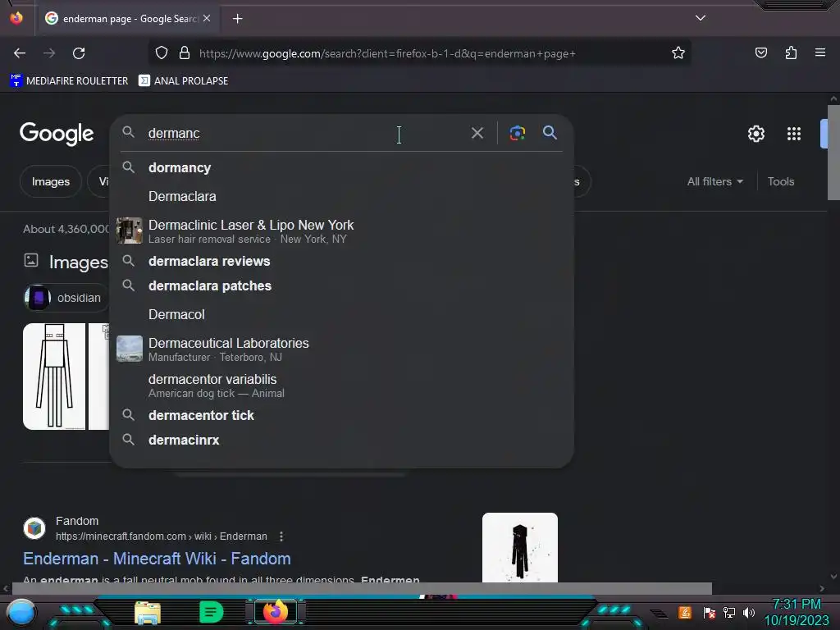Open a new browser tab
The width and height of the screenshot is (840, 630).
[x=237, y=19]
